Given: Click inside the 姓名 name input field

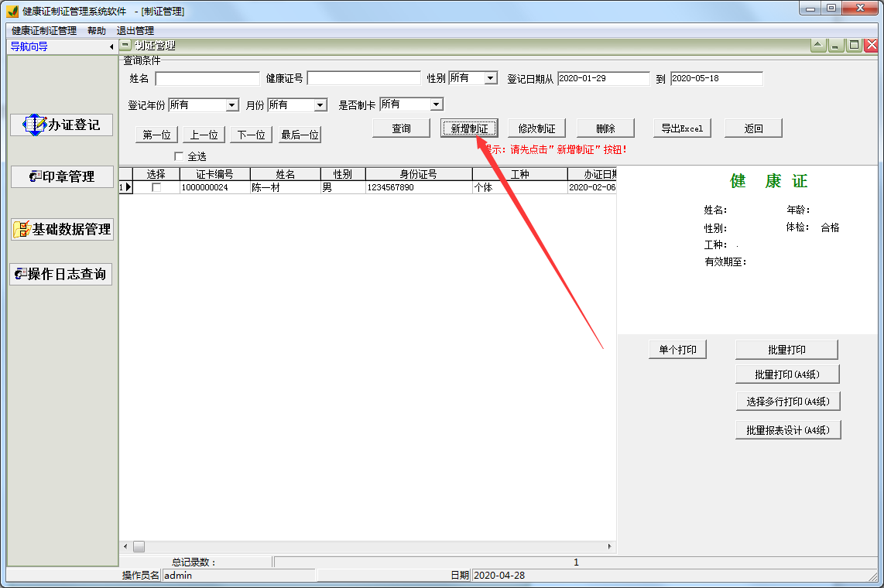Looking at the screenshot, I should pos(207,77).
